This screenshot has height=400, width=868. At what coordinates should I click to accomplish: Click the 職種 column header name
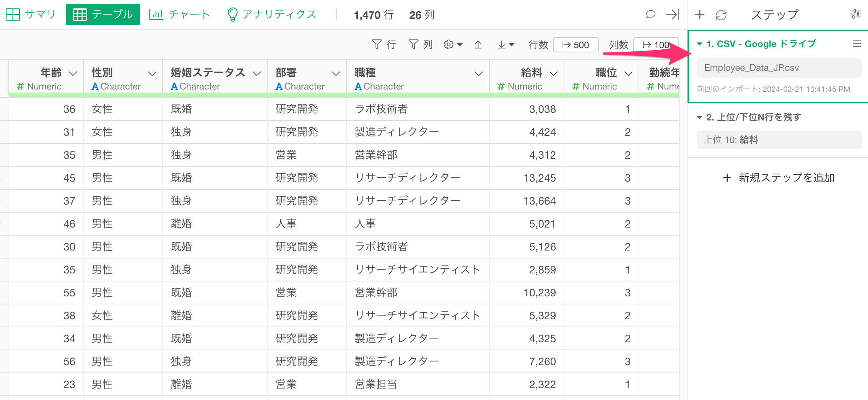365,72
